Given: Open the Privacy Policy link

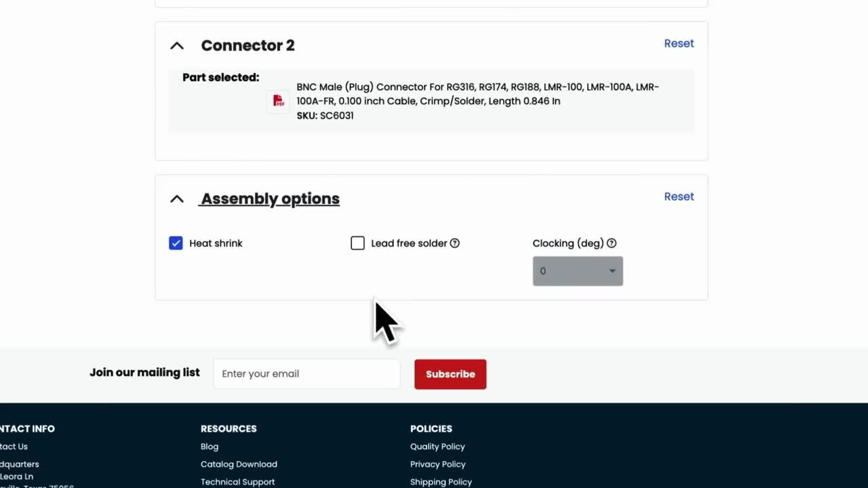Looking at the screenshot, I should 437,464.
